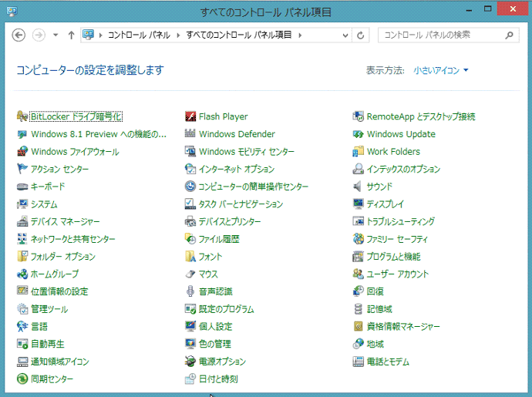Open the ネットワークと共有センター icon
Image resolution: width=532 pixels, height=397 pixels.
click(x=22, y=239)
